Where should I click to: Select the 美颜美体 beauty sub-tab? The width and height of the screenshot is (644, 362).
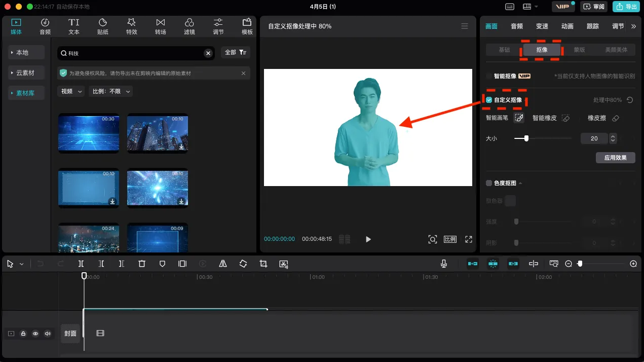(616, 50)
